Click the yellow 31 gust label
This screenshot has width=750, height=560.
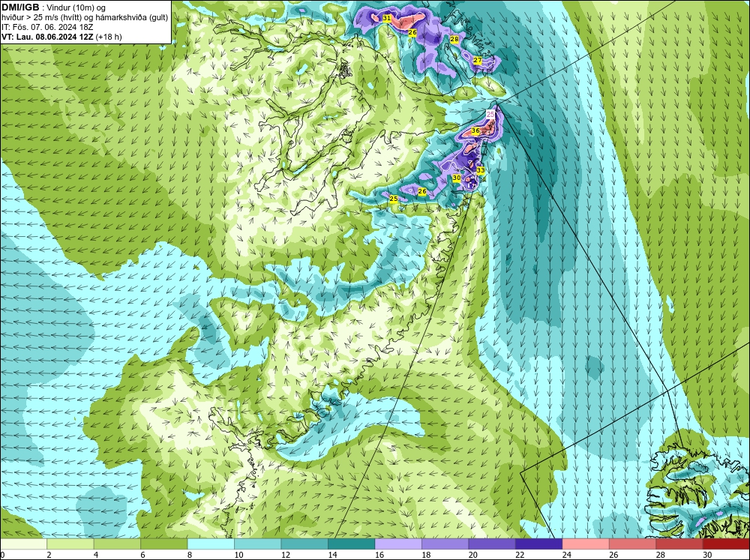tap(387, 18)
